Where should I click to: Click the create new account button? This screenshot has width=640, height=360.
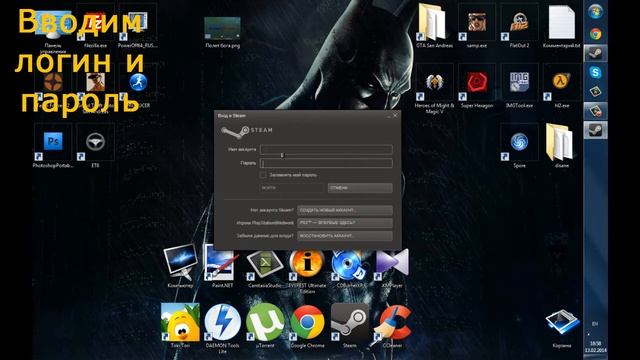pos(344,210)
